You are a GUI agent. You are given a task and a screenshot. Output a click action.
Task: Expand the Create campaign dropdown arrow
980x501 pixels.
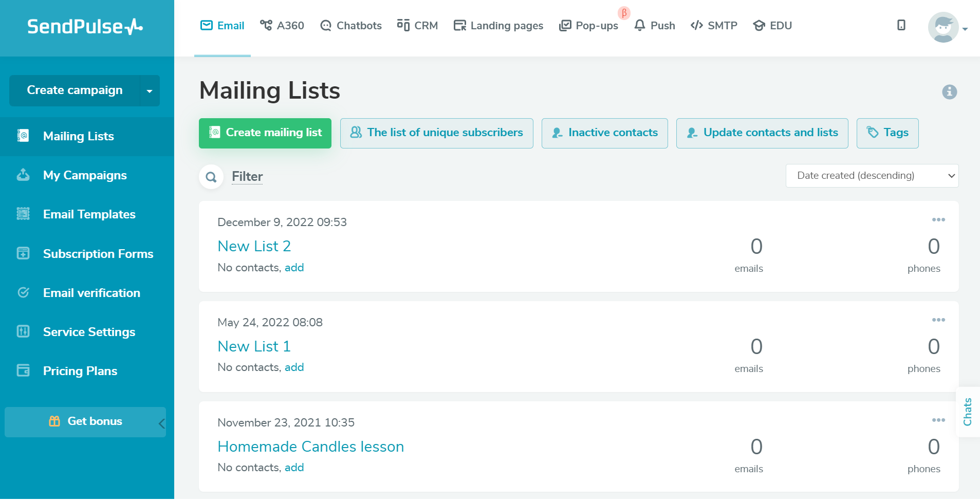tap(150, 90)
